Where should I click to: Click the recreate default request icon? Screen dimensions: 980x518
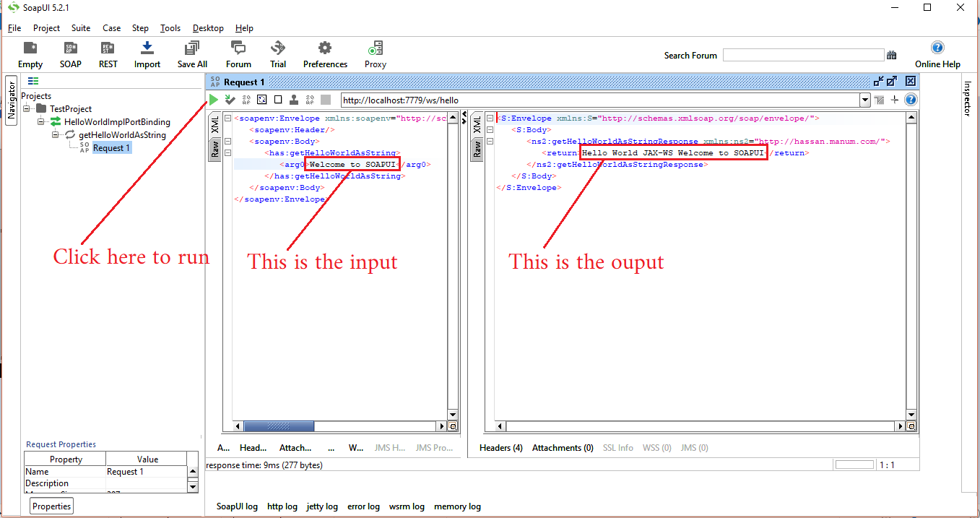(x=262, y=100)
